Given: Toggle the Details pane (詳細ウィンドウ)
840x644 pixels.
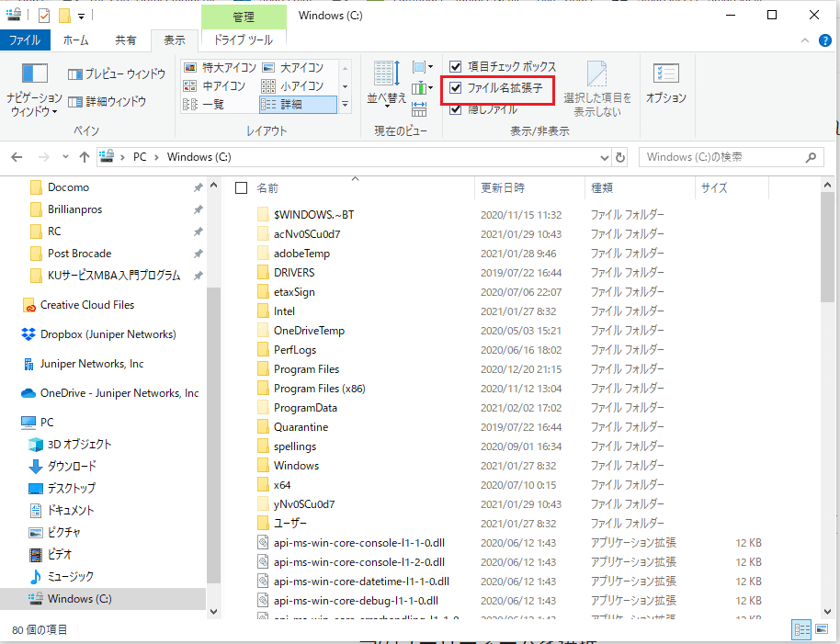Looking at the screenshot, I should coord(108,101).
